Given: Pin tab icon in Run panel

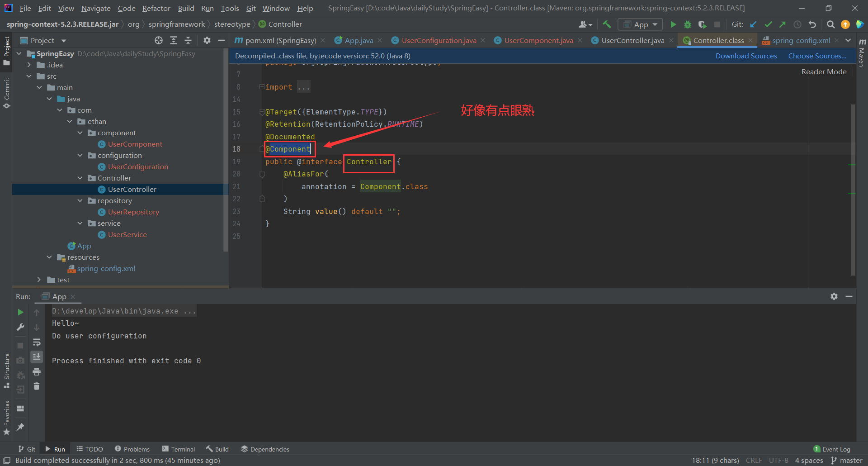Looking at the screenshot, I should point(20,427).
